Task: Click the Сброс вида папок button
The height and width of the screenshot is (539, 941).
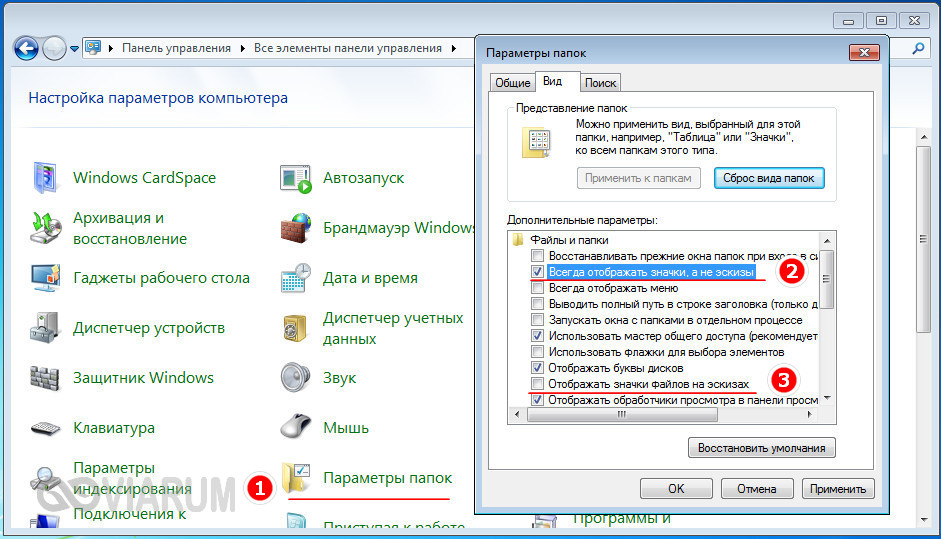Action: (769, 178)
